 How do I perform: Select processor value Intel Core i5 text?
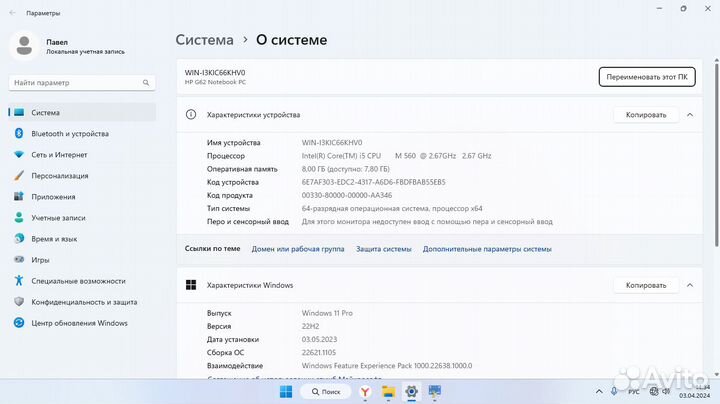click(396, 156)
